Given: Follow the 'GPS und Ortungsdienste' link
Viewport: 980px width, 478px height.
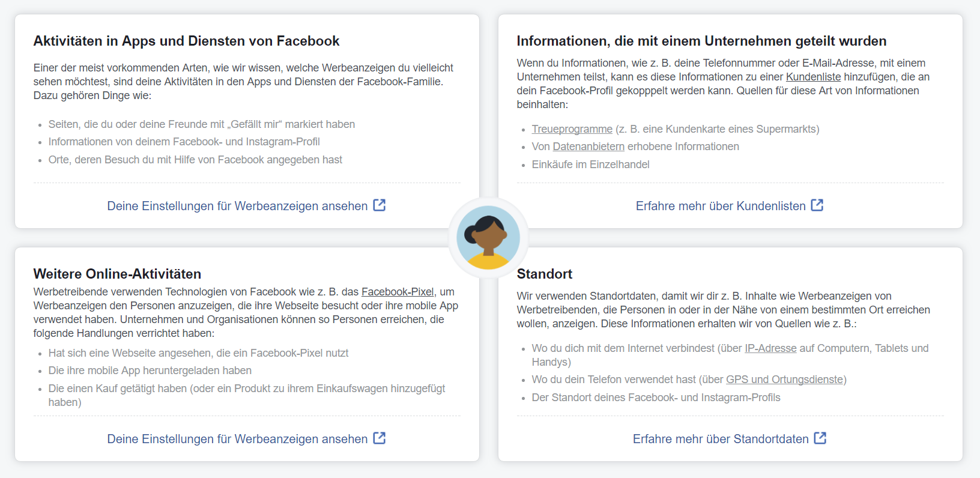Looking at the screenshot, I should (784, 380).
